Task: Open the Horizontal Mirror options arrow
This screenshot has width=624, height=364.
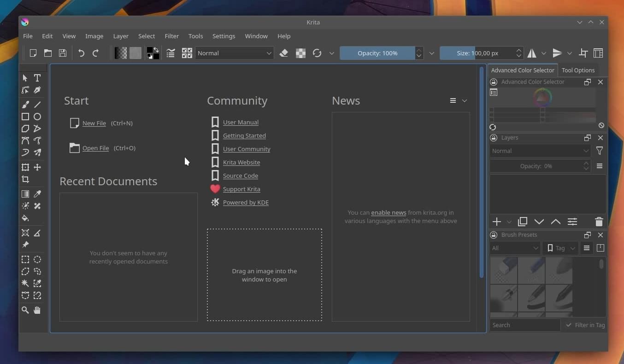Action: tap(544, 53)
